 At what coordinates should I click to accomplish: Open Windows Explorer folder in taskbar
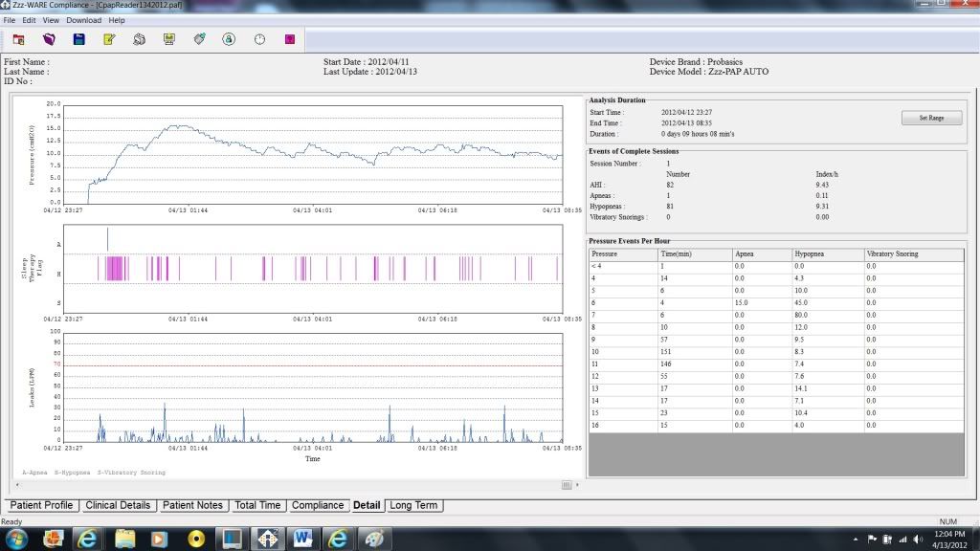pos(124,539)
